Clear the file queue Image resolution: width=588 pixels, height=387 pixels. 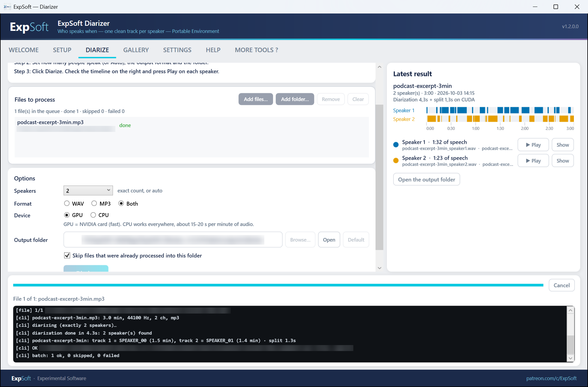coord(358,99)
